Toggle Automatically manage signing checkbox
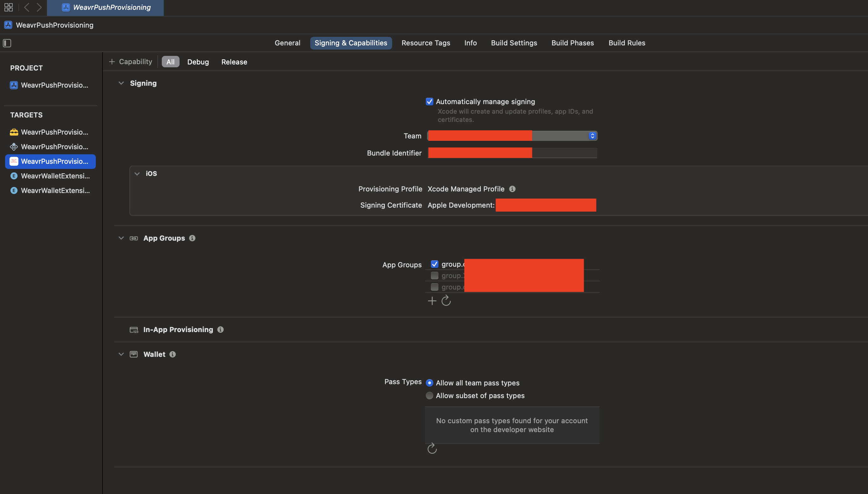 429,102
